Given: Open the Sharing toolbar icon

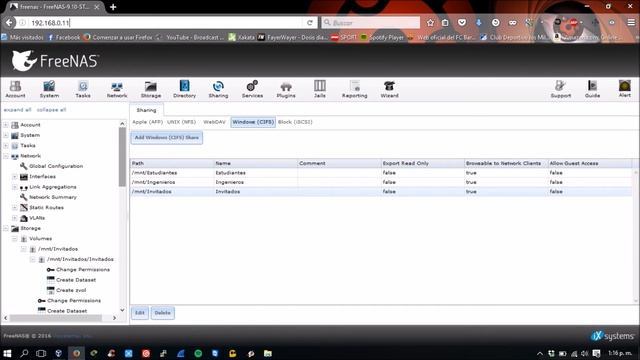Looking at the screenshot, I should click(218, 89).
